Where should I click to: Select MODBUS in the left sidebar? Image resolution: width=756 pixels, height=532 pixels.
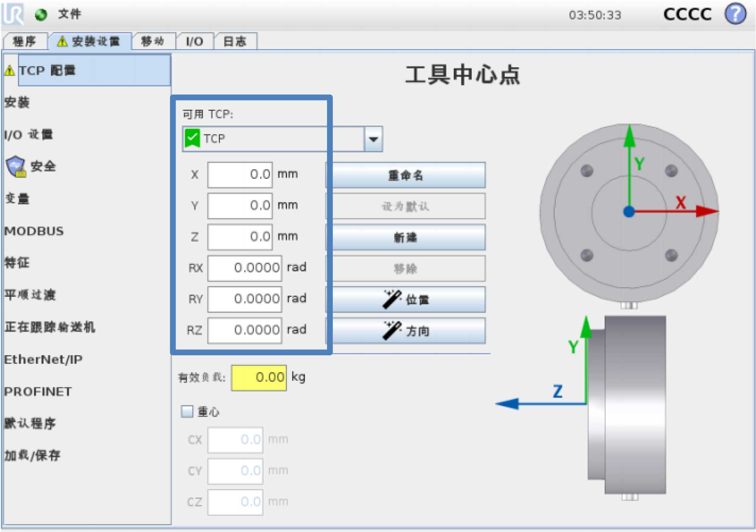point(34,231)
